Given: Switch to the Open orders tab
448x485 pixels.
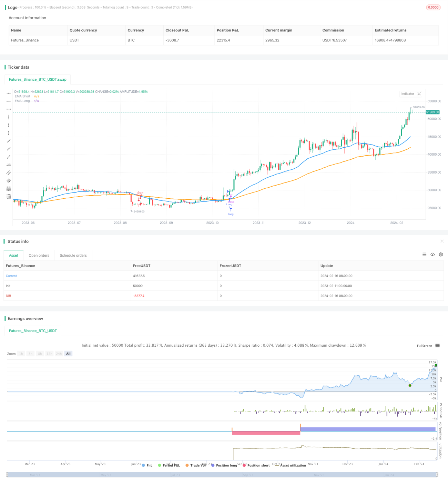Looking at the screenshot, I should click(x=39, y=256).
